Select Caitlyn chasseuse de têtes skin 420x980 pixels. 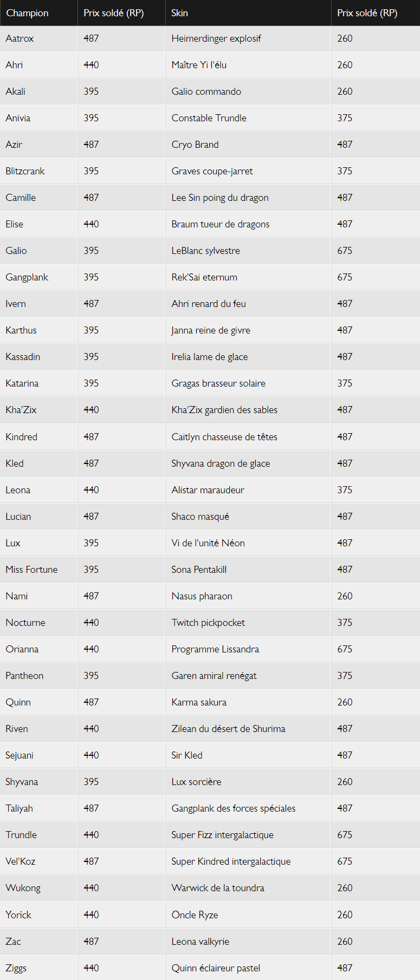tap(224, 437)
